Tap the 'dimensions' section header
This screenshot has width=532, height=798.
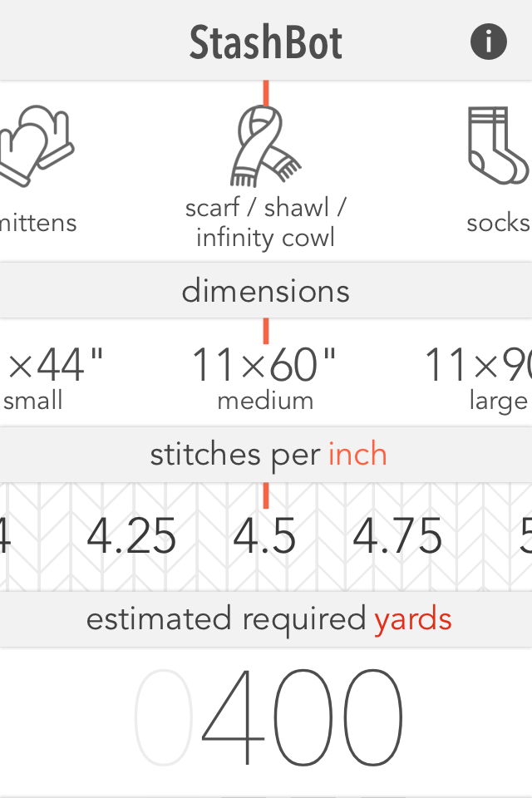coord(265,291)
